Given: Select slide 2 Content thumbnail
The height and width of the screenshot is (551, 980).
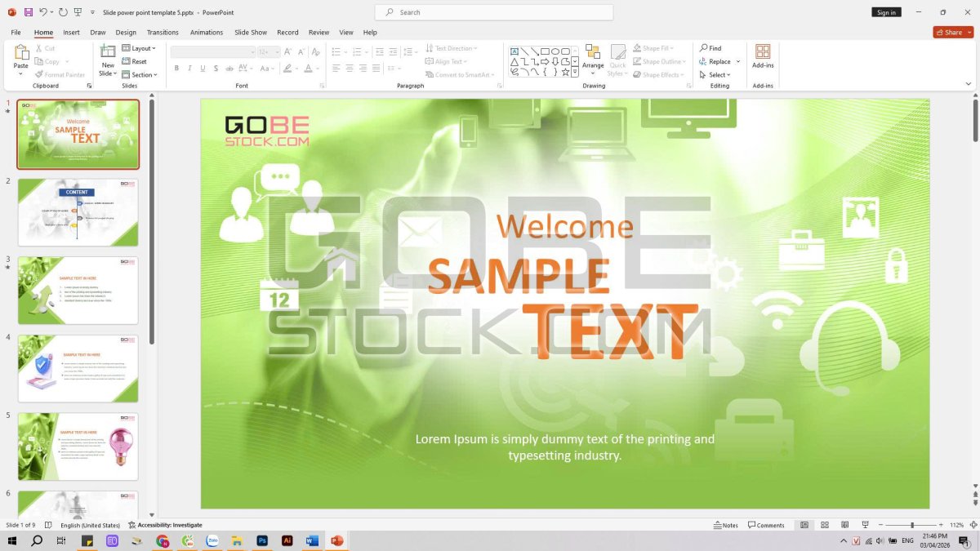Looking at the screenshot, I should (78, 212).
